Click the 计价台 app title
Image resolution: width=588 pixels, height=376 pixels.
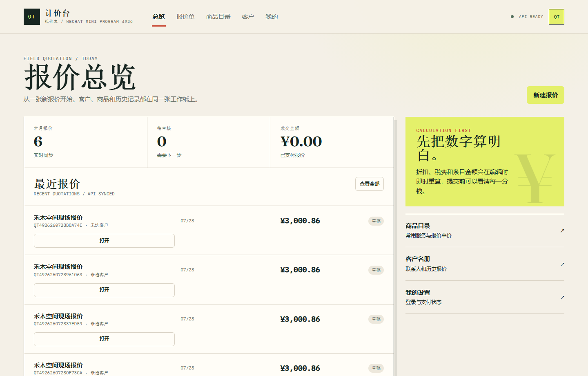tap(57, 13)
